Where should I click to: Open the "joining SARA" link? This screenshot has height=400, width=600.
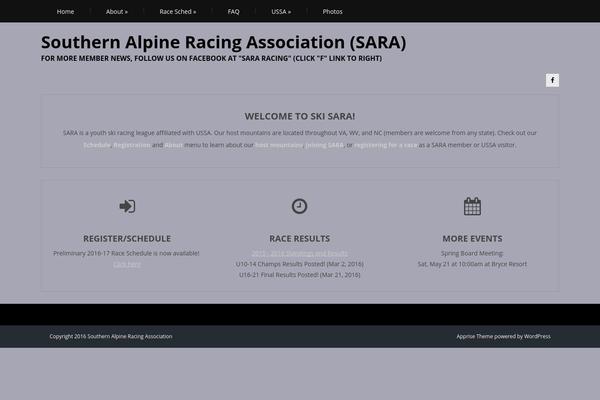325,145
